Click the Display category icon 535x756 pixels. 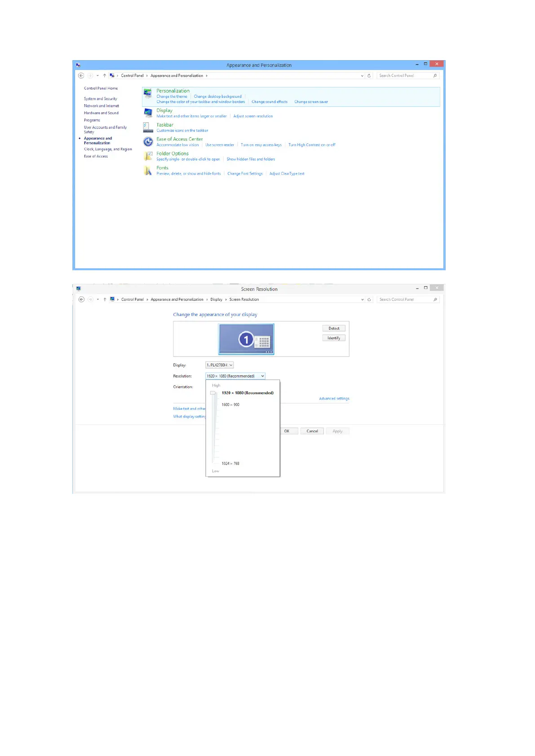click(x=148, y=113)
